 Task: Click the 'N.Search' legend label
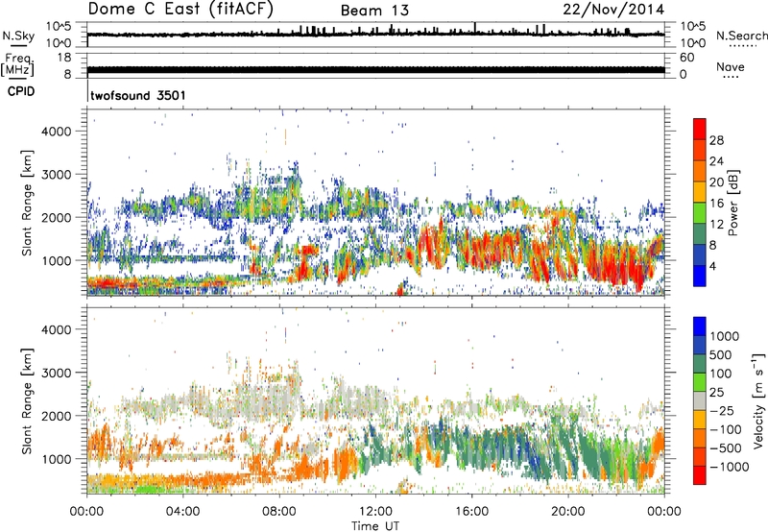pos(741,36)
